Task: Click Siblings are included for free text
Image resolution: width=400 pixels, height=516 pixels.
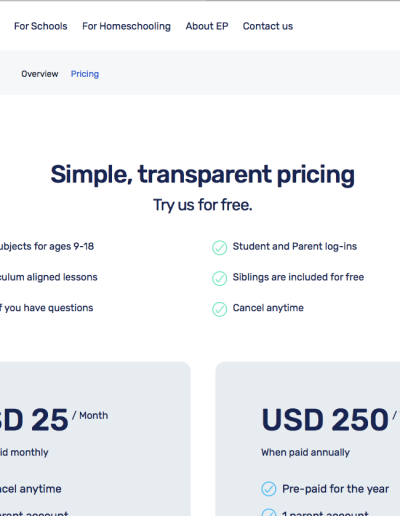Action: [x=298, y=277]
